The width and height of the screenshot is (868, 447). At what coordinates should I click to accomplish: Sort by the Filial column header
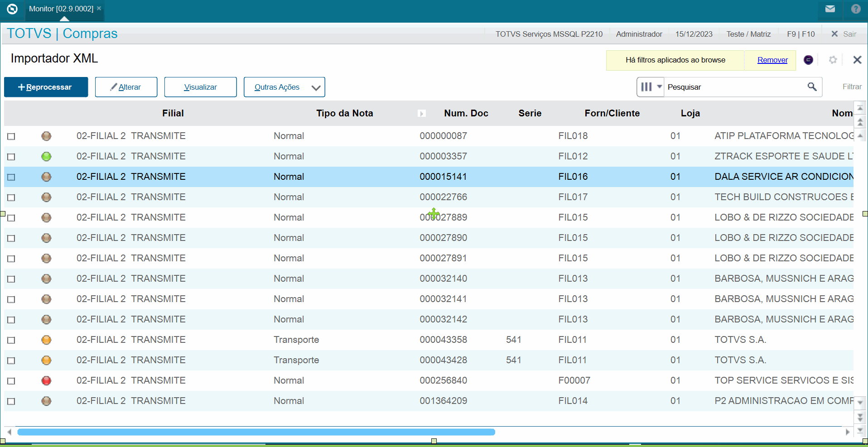click(x=173, y=113)
